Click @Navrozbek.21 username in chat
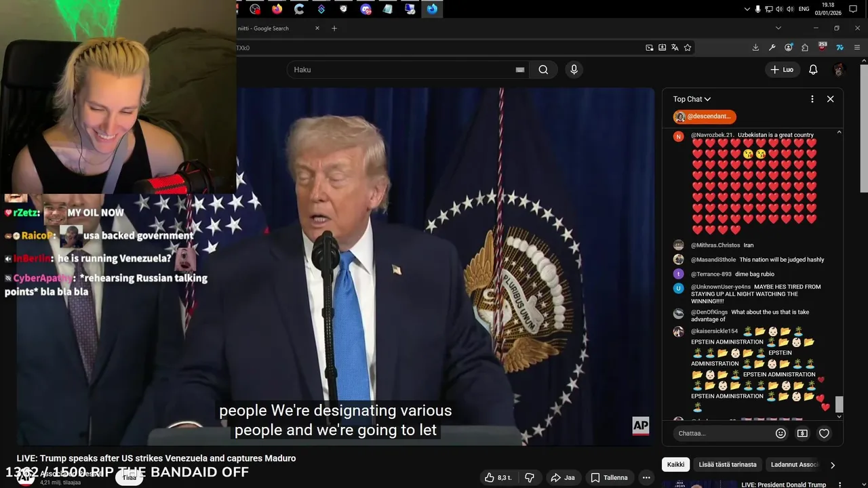This screenshot has width=868, height=488. coord(712,135)
